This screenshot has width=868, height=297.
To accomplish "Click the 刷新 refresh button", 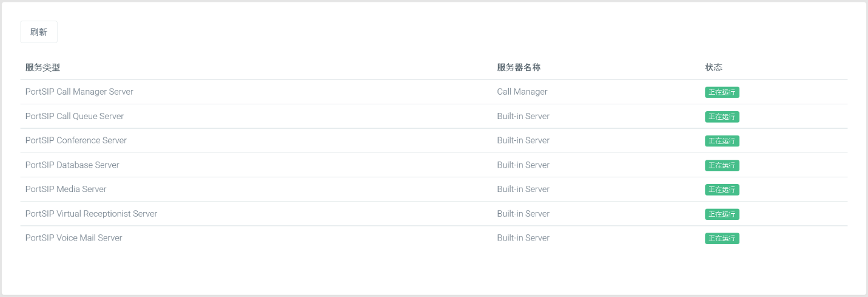I will [39, 32].
